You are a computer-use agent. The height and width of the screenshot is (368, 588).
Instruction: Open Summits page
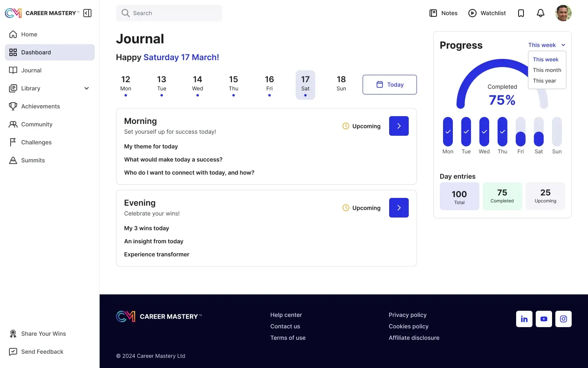point(50,160)
